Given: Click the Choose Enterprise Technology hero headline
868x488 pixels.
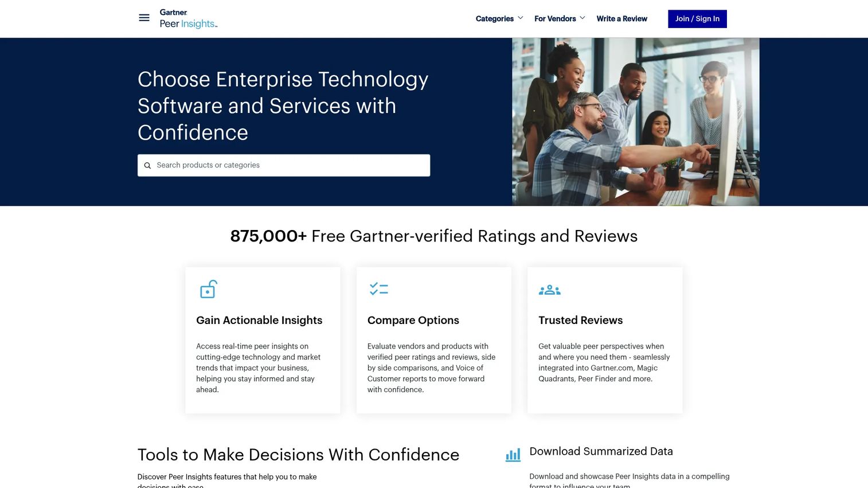Looking at the screenshot, I should pos(283,106).
